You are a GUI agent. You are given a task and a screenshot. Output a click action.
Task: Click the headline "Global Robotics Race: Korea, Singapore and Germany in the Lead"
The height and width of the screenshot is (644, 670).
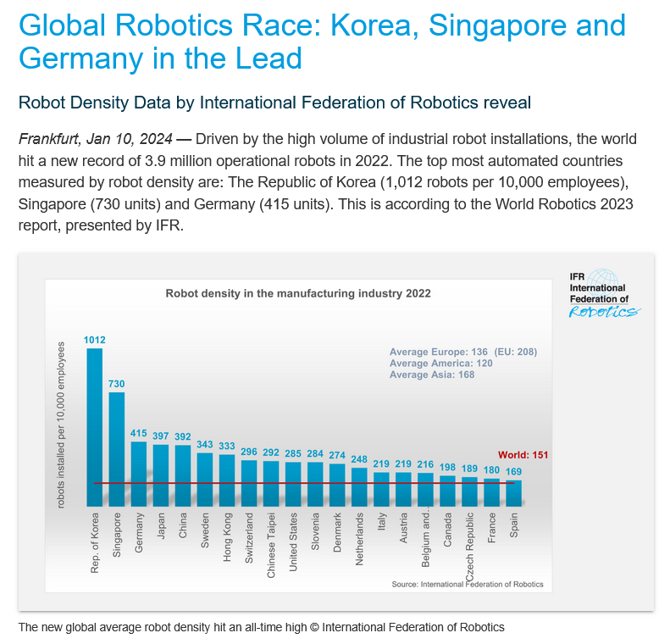tap(322, 42)
